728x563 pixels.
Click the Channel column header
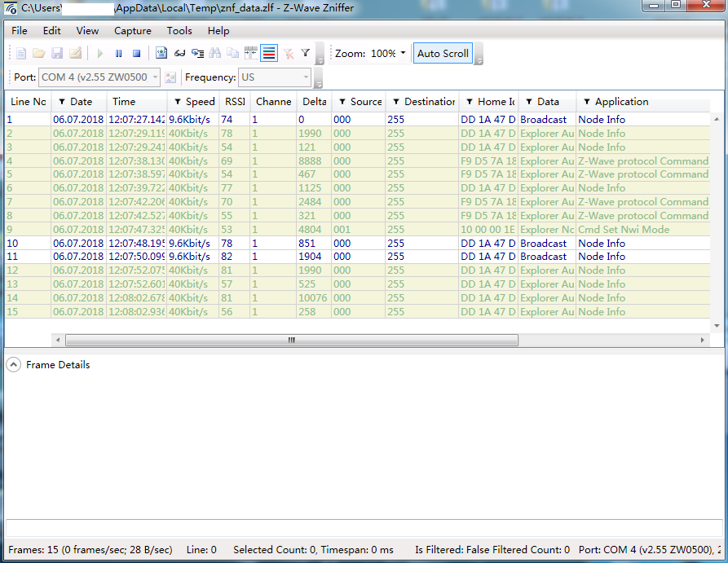[273, 102]
